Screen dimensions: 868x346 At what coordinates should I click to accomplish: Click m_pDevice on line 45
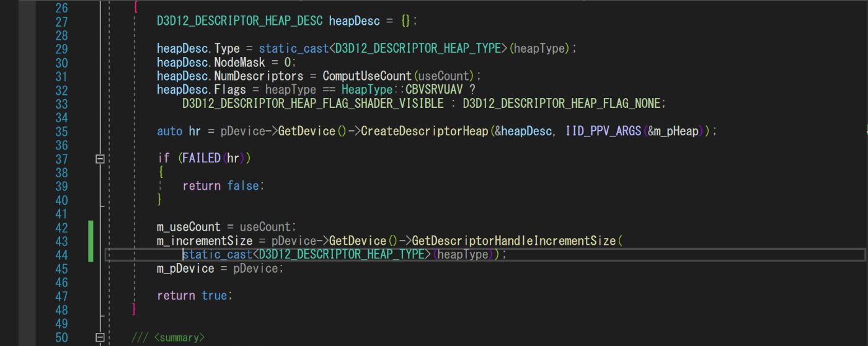point(185,268)
